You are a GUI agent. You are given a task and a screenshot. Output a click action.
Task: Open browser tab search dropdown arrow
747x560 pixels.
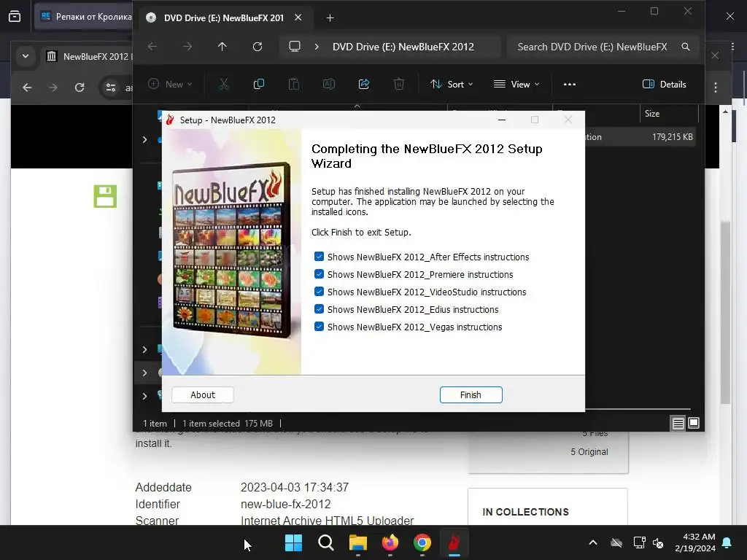coord(26,56)
